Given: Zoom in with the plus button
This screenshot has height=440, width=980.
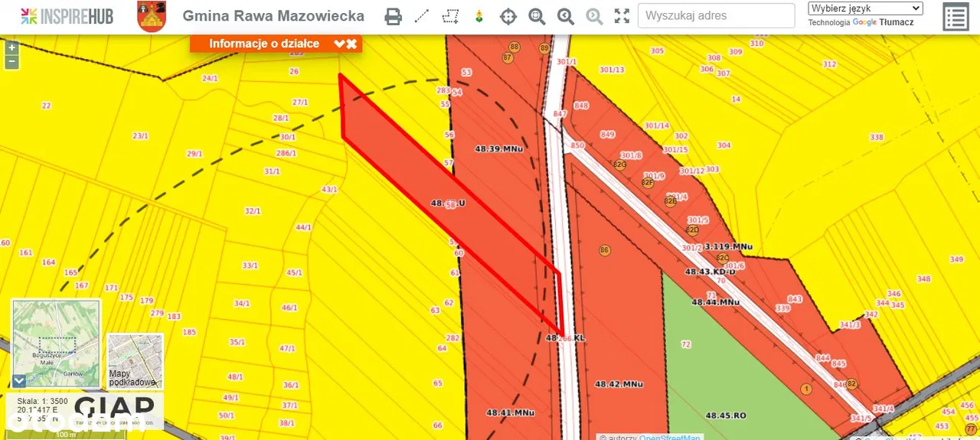Looking at the screenshot, I should point(11,47).
